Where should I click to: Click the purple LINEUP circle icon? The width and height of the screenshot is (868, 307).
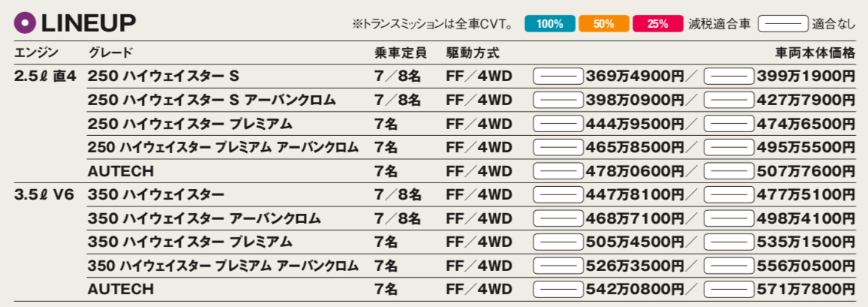(26, 23)
